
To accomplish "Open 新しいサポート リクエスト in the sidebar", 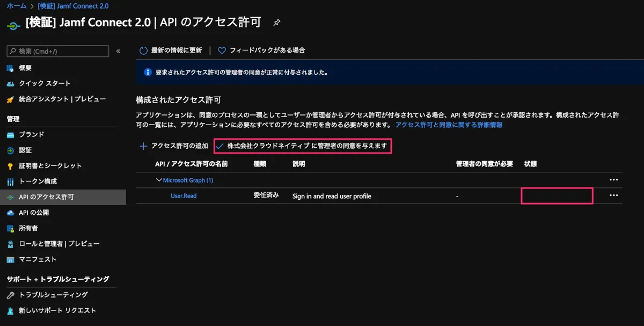I will coord(57,310).
